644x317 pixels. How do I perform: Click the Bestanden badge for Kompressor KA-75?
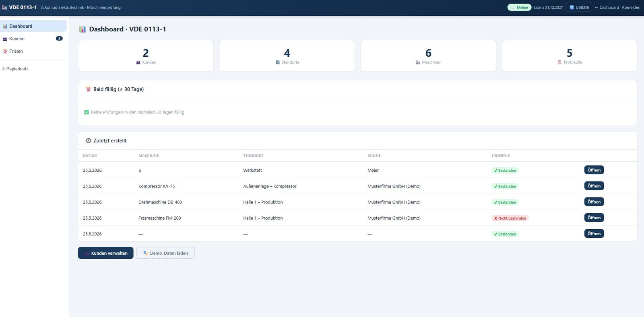(505, 187)
